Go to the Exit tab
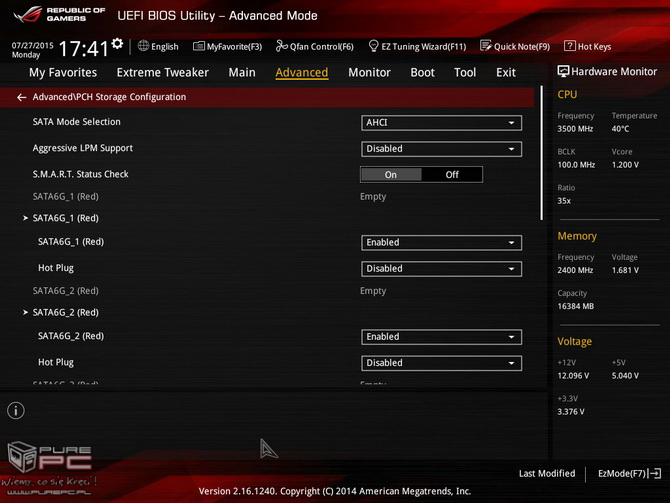 click(x=506, y=72)
